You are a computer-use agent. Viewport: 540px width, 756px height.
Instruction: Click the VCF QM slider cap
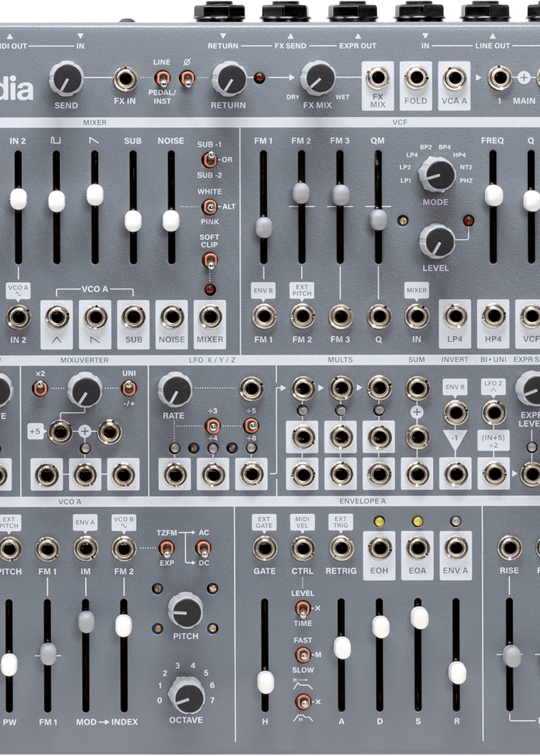click(379, 219)
